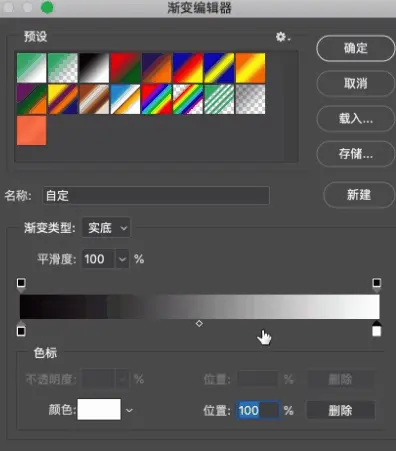The width and height of the screenshot is (396, 451).
Task: Select the spectrum gradient preset
Action: [x=157, y=99]
